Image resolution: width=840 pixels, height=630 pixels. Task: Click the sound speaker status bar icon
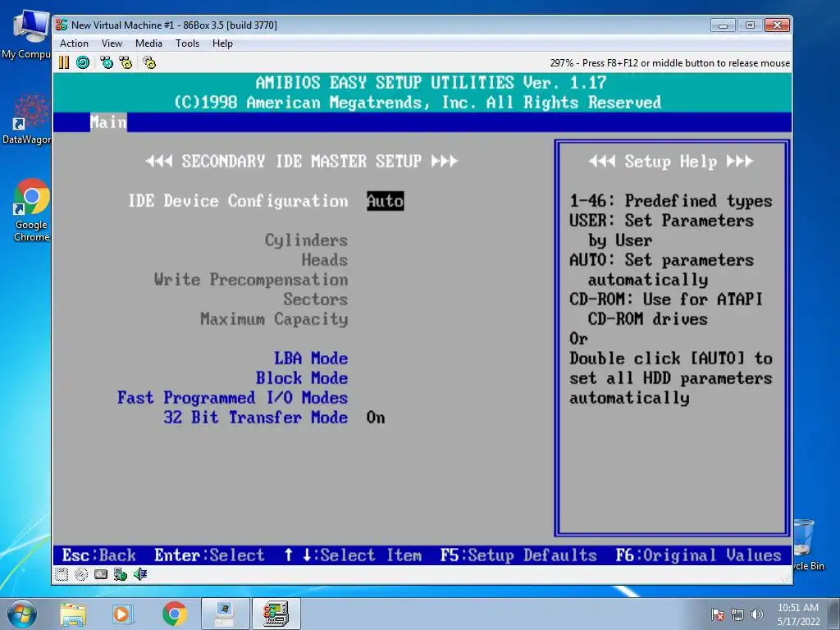coord(140,574)
